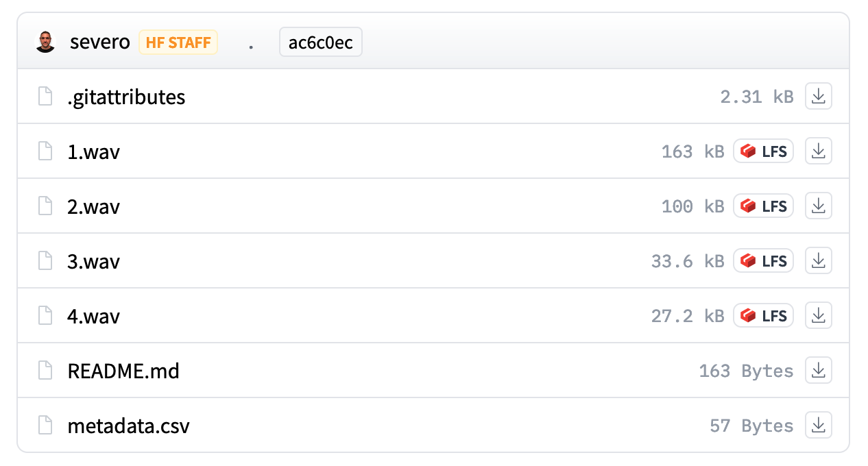Open the .gitattributes file
The height and width of the screenshot is (466, 868).
[126, 97]
